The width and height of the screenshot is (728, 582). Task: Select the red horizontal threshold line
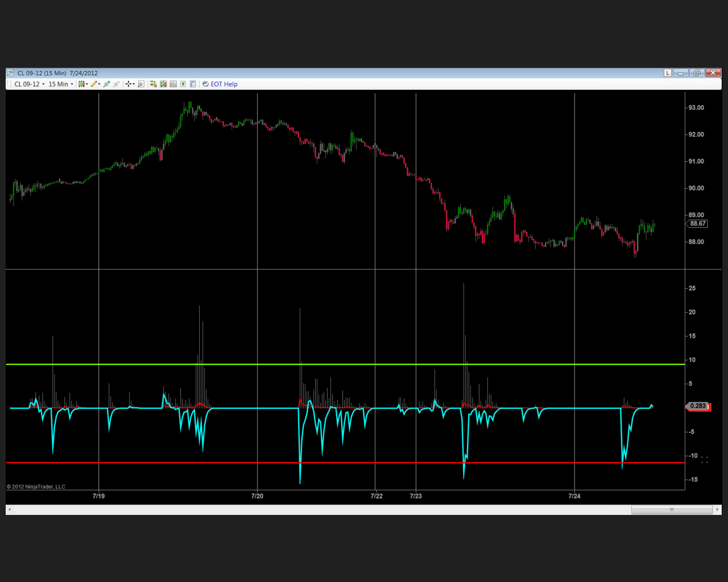coord(345,463)
